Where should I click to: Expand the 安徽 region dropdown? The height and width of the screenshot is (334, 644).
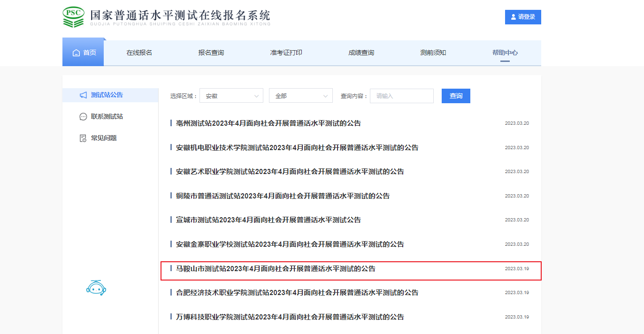coord(231,96)
